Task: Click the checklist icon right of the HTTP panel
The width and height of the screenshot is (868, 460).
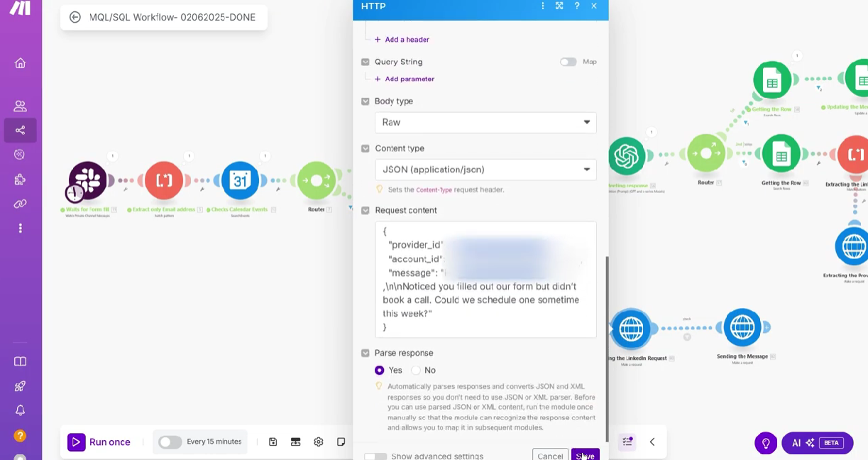Action: (627, 442)
